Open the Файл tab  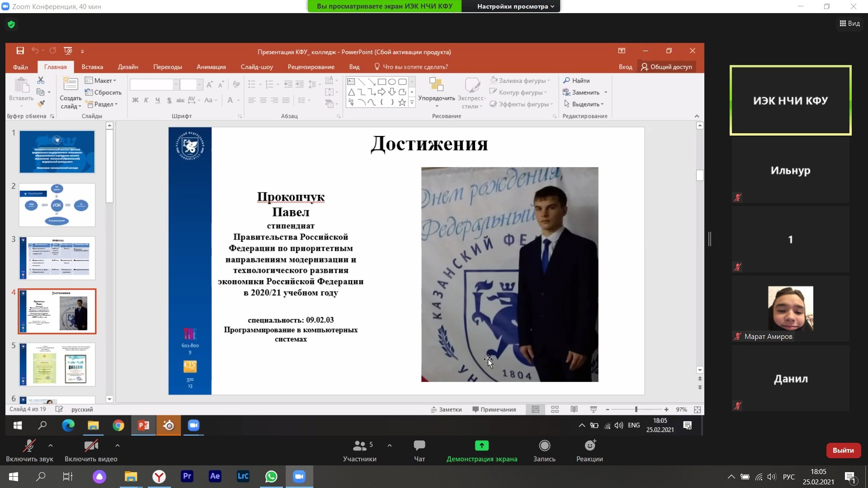(20, 67)
